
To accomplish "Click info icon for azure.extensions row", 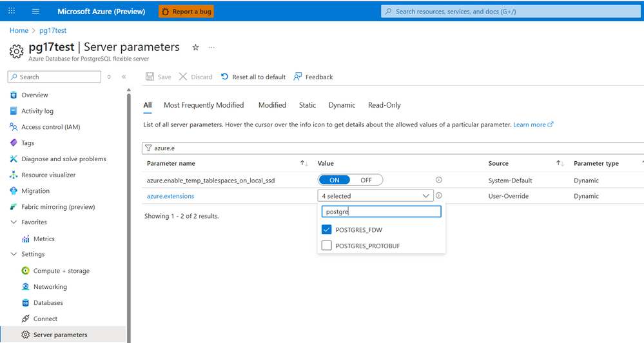I will tap(438, 195).
